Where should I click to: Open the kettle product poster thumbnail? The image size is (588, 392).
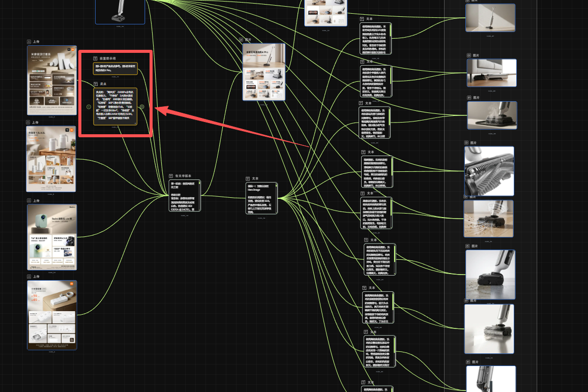point(51,159)
